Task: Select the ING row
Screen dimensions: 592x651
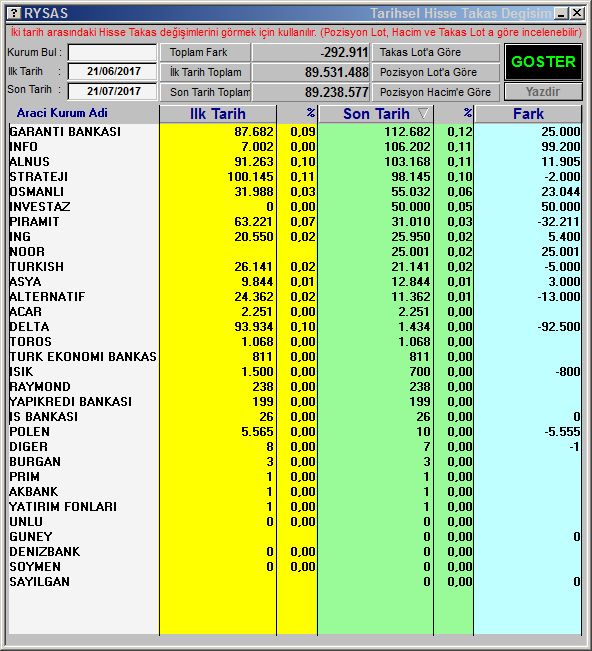Action: tap(295, 237)
